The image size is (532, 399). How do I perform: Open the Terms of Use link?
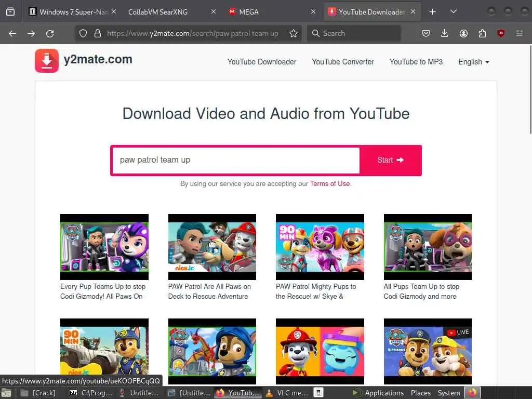pos(330,183)
